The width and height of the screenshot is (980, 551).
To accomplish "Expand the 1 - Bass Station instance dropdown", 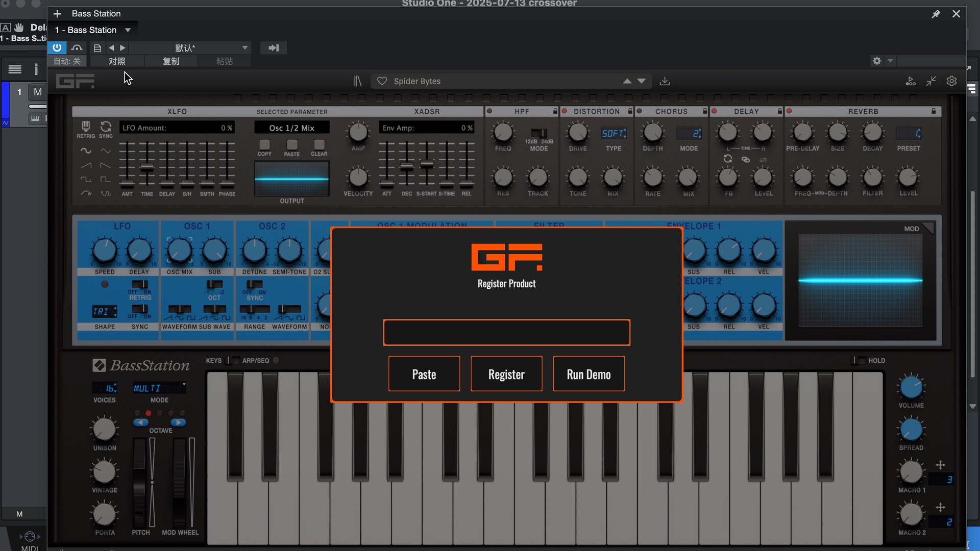I will [x=128, y=30].
